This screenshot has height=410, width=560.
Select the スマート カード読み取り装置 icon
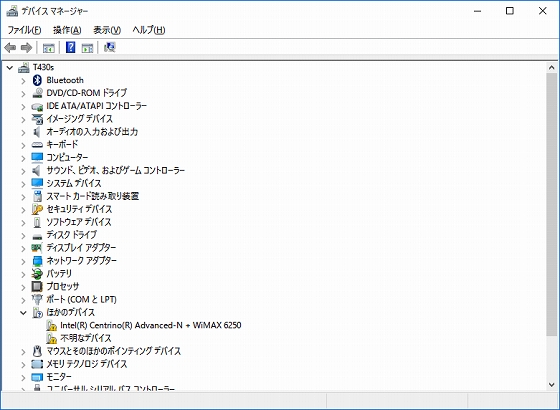point(37,196)
